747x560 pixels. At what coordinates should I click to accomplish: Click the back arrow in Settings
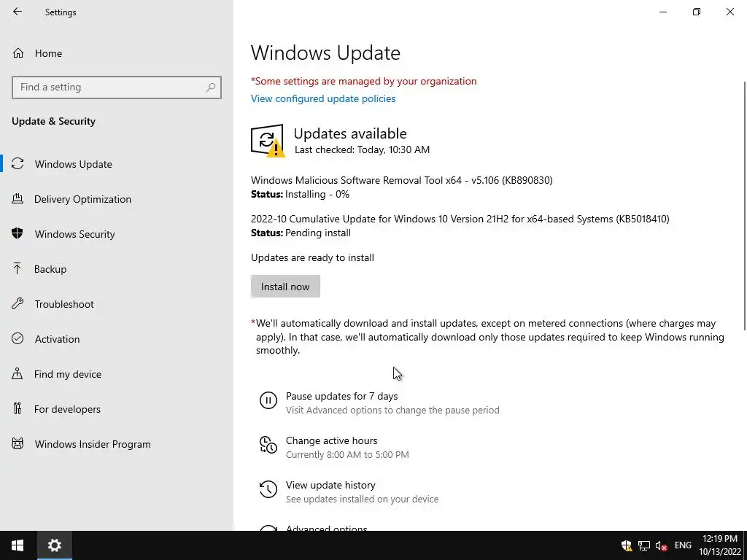[18, 12]
